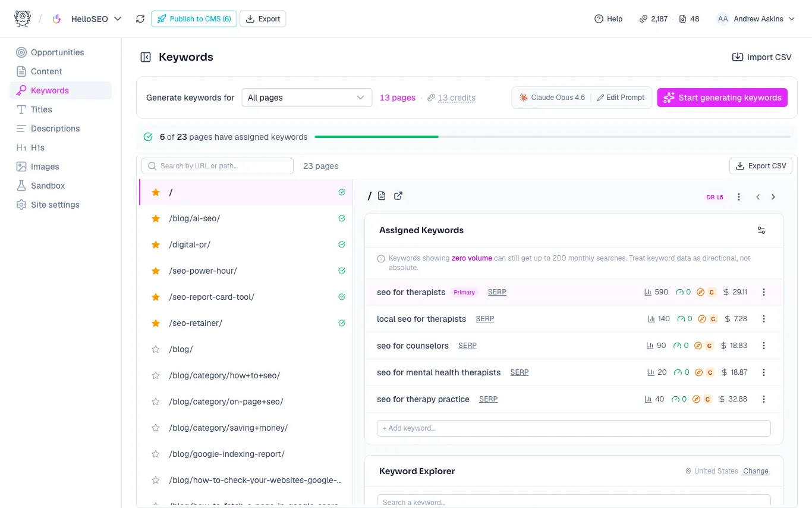The width and height of the screenshot is (812, 508).
Task: Open filter settings icon in Assigned Keywords
Action: tap(761, 230)
